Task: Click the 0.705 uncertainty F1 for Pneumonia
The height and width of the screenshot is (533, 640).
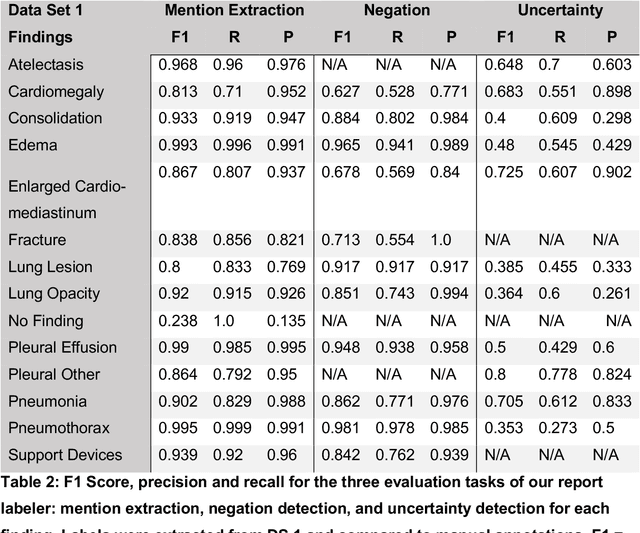Action: point(505,401)
